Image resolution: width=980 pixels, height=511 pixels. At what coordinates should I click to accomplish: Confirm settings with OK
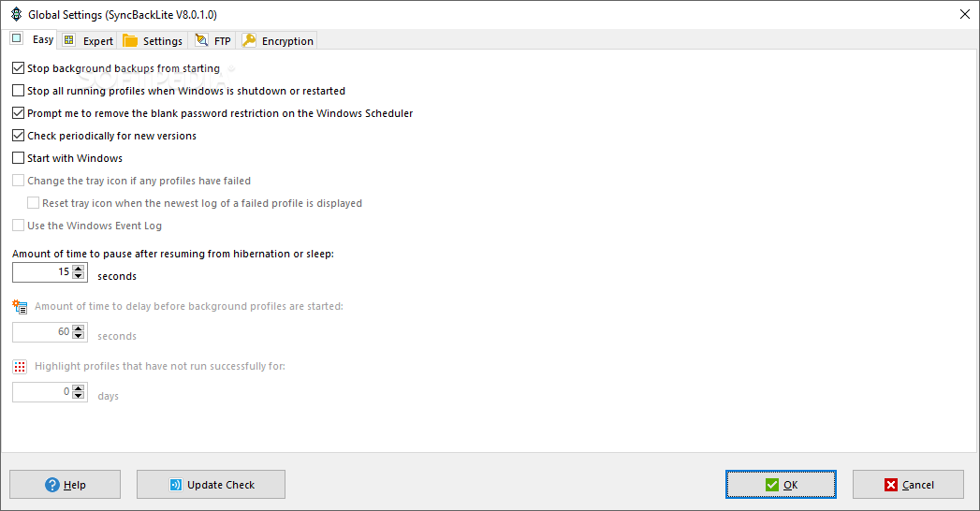click(781, 485)
